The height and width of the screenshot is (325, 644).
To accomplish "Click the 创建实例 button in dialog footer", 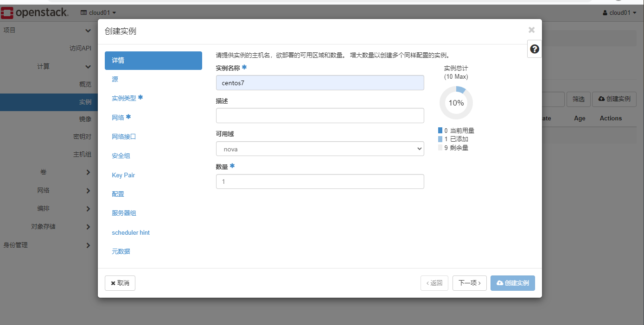I will (x=512, y=283).
